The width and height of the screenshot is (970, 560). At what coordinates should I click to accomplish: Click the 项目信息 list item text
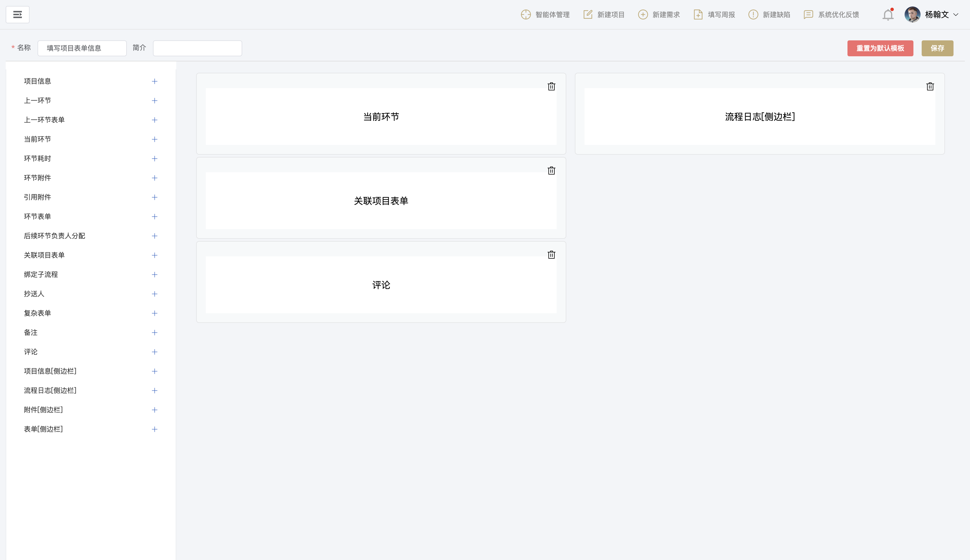pos(37,81)
